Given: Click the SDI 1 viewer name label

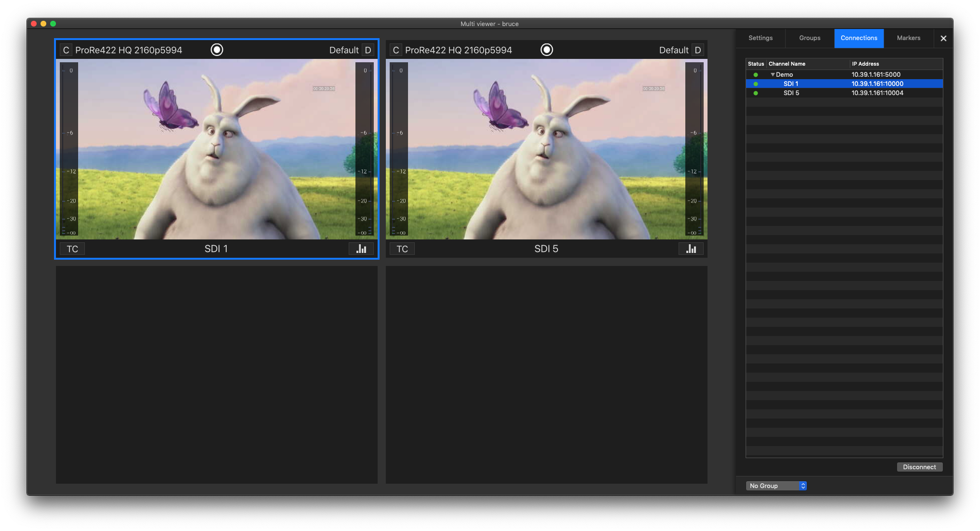Looking at the screenshot, I should (216, 249).
